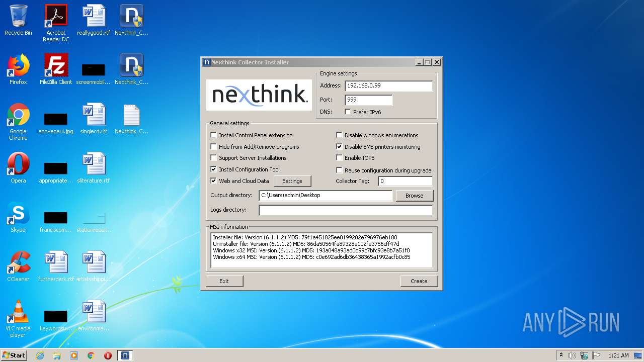
Task: Uncheck Install Configuration Tool
Action: [214, 169]
